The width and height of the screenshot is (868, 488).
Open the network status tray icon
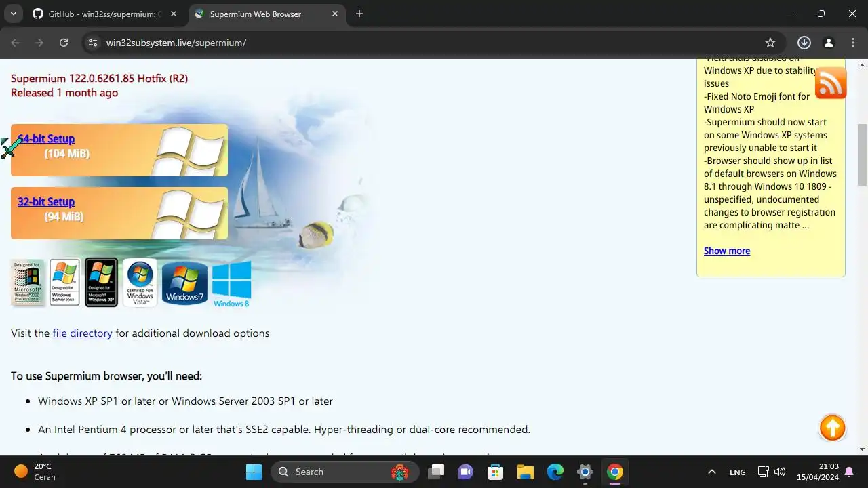click(x=763, y=472)
